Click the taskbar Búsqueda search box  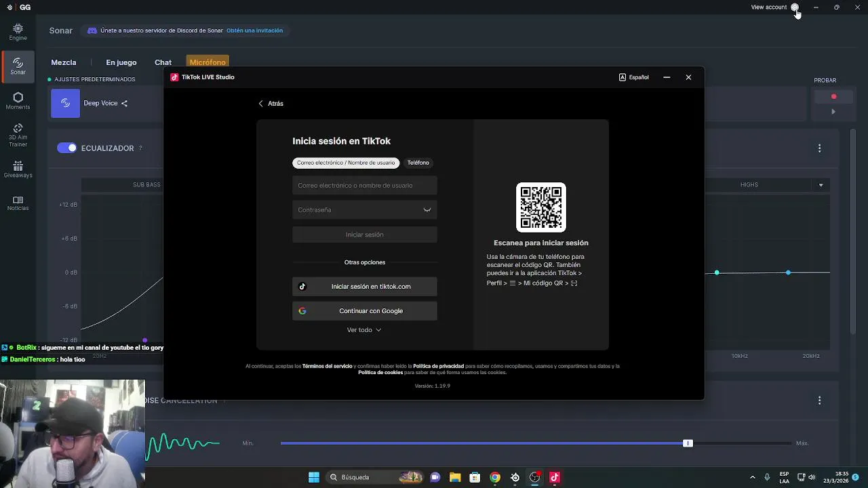[375, 477]
